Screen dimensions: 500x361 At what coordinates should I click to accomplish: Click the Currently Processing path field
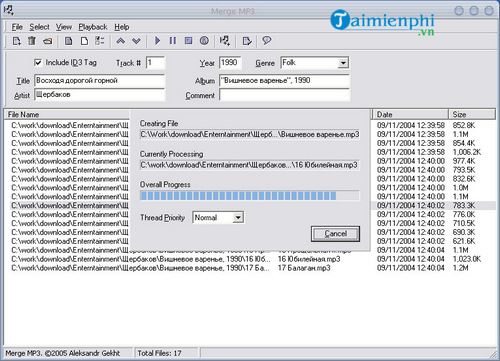click(250, 165)
